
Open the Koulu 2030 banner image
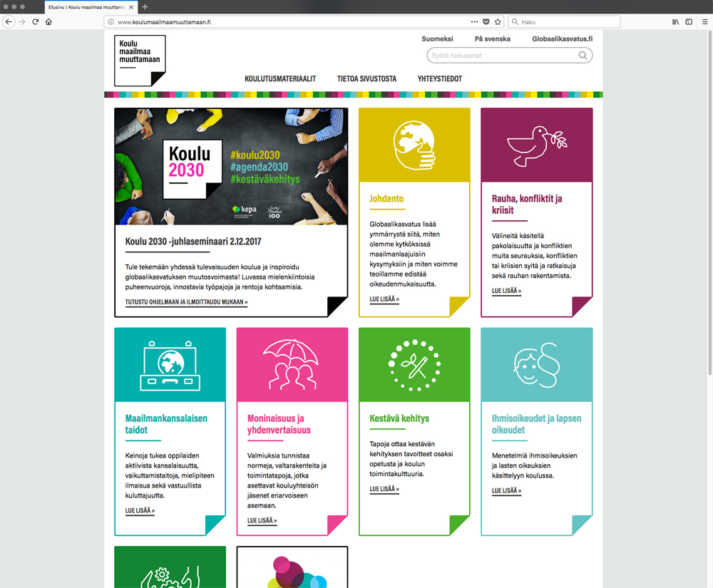click(231, 167)
